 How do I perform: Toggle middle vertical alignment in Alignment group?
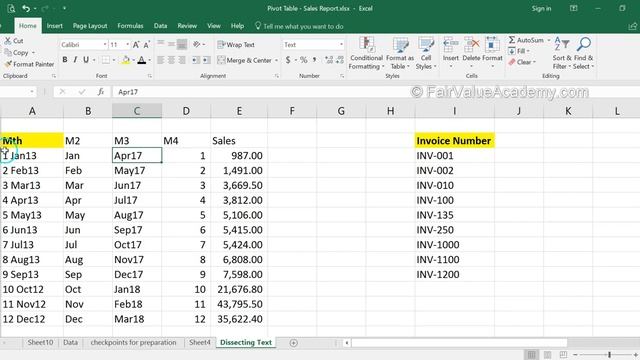(171, 44)
